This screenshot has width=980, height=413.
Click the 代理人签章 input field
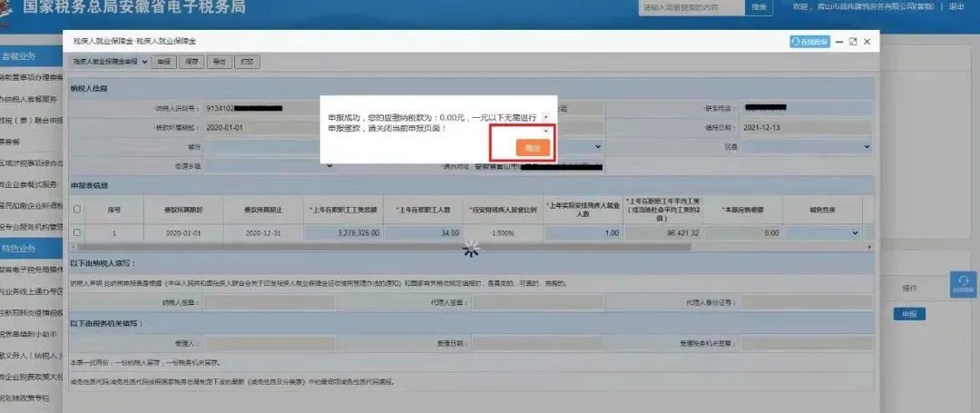point(537,302)
